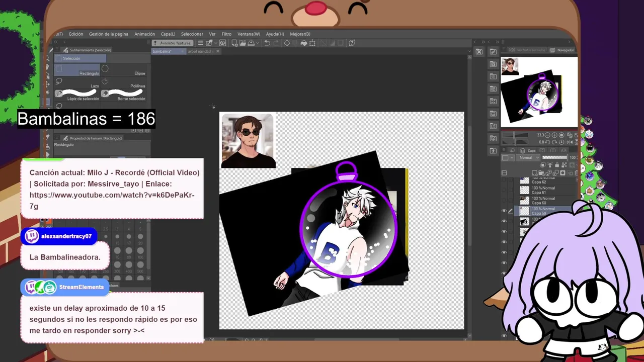The image size is (644, 362).
Task: Click the scale/transform icon in command bar
Action: (x=312, y=43)
